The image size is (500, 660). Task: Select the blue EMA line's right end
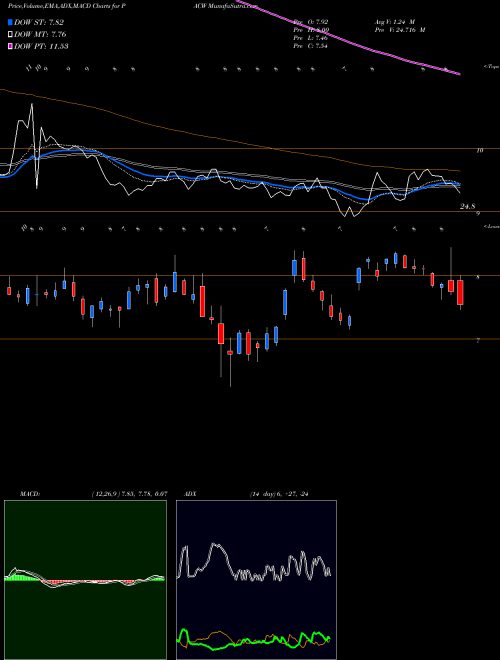(x=458, y=184)
